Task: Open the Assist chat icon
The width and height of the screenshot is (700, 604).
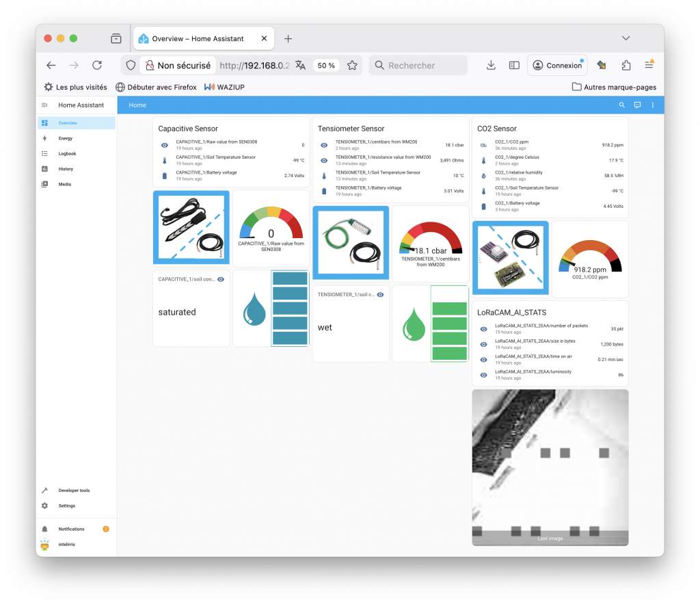Action: coord(637,105)
